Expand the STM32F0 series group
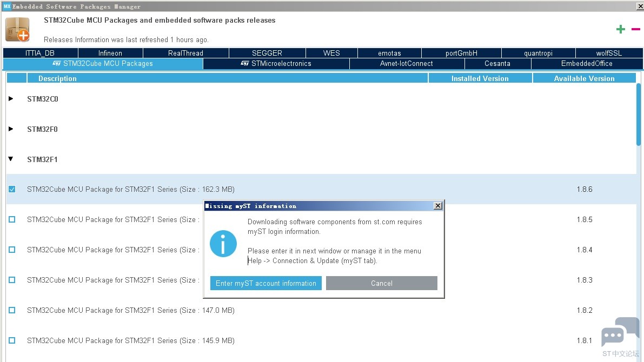 [11, 129]
